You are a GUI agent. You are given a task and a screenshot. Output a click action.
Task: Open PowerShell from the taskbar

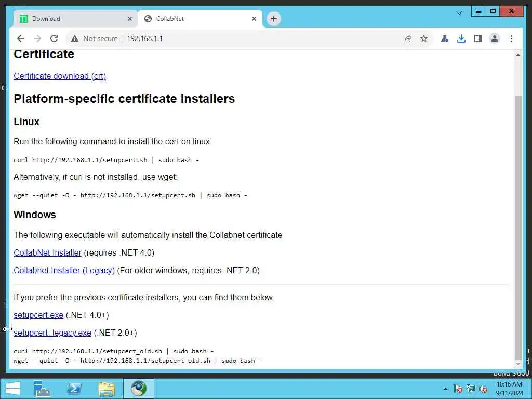[74, 389]
